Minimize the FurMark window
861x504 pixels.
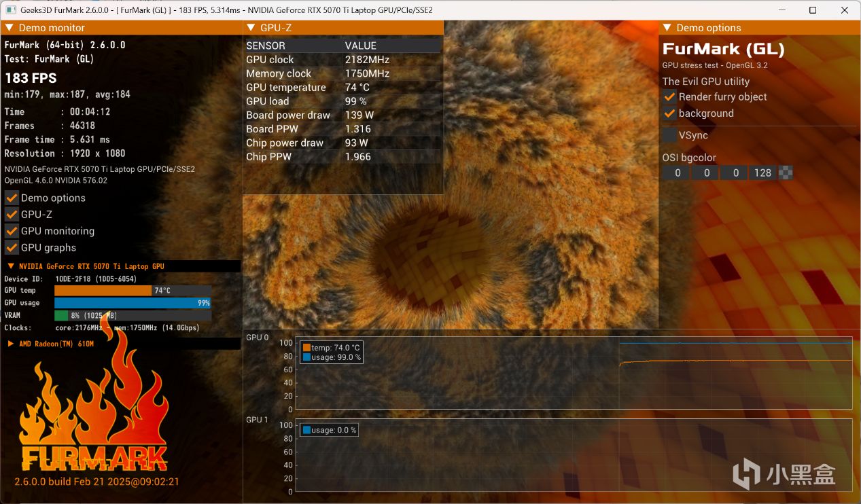[781, 10]
